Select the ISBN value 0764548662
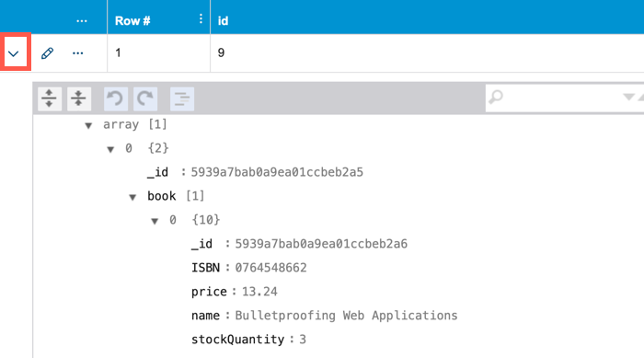This screenshot has height=358, width=644. pos(270,268)
